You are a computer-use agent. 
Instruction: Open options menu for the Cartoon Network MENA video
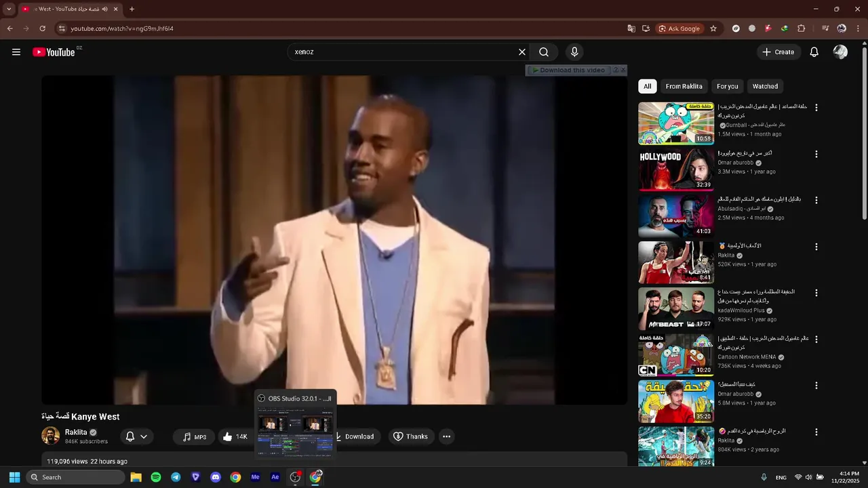[x=816, y=339]
